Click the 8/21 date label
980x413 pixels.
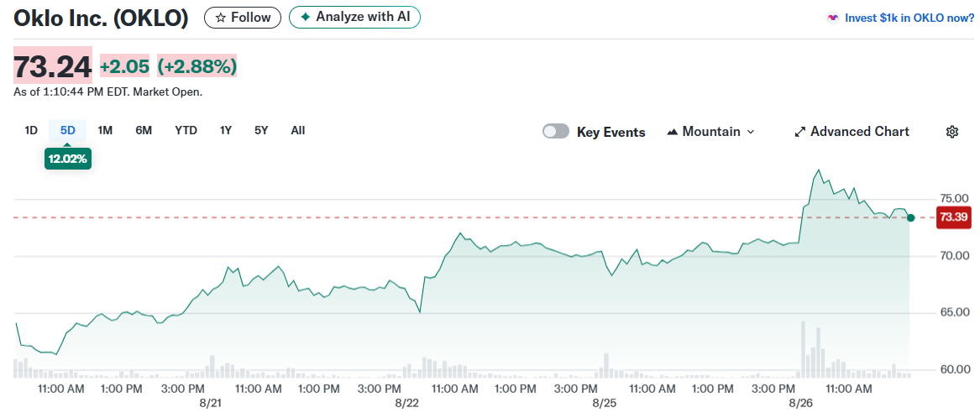[211, 403]
